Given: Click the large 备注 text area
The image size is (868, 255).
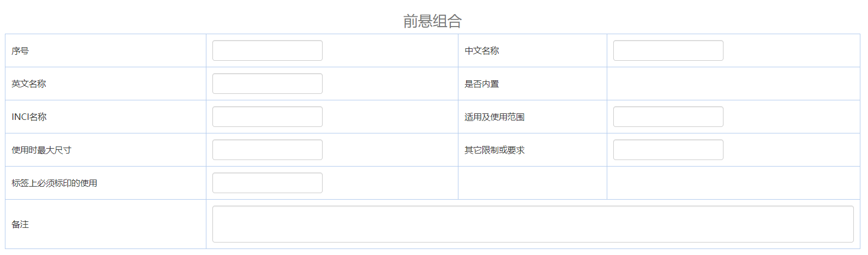Looking at the screenshot, I should [x=532, y=224].
